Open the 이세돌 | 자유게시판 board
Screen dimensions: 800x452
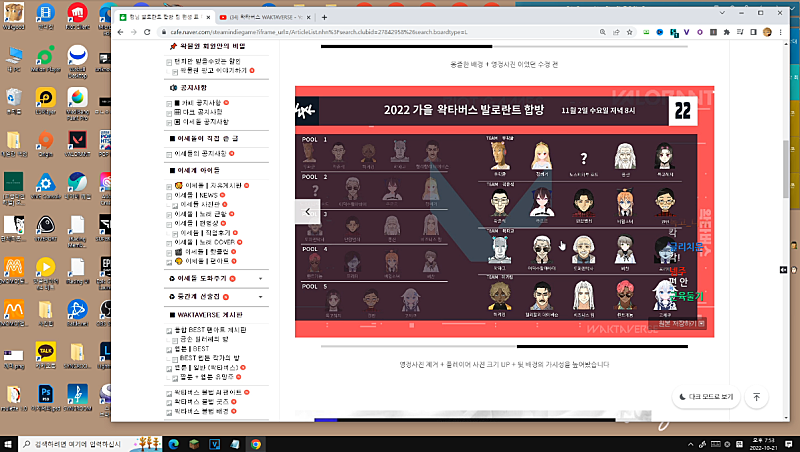click(208, 186)
